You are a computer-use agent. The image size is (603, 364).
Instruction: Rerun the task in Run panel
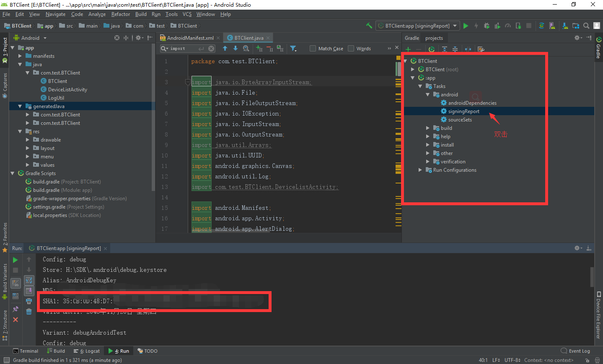pos(16,260)
